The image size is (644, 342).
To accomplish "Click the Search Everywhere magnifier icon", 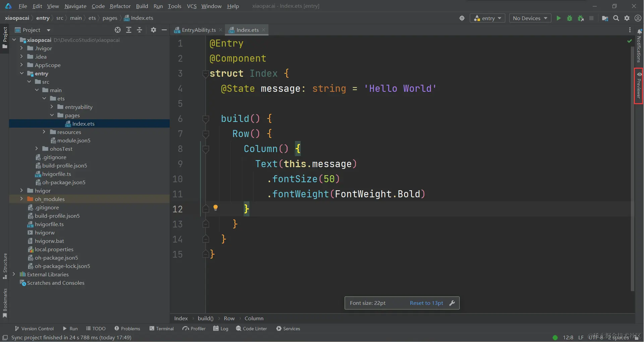I will 616,18.
